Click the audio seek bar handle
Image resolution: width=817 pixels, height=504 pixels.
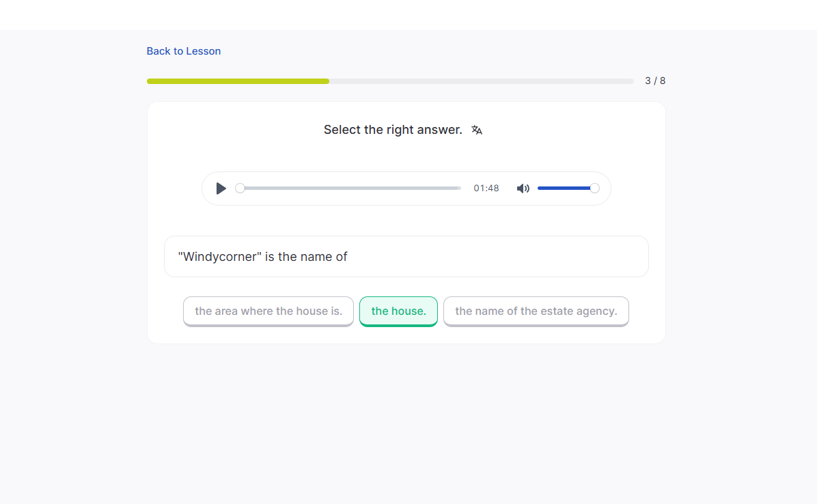(x=240, y=188)
